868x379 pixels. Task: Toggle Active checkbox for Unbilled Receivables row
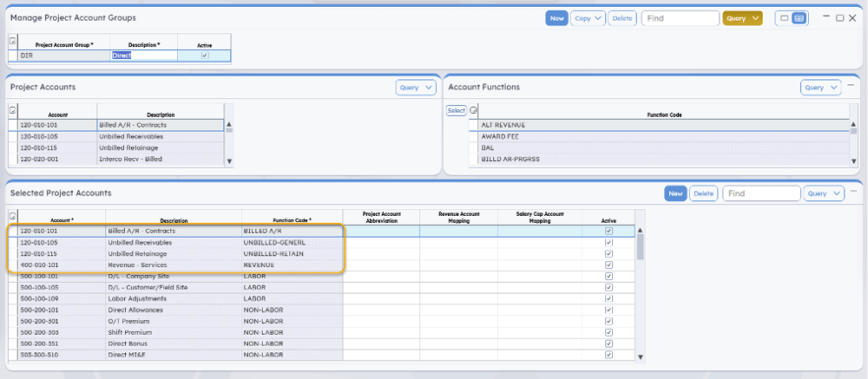[x=609, y=242]
